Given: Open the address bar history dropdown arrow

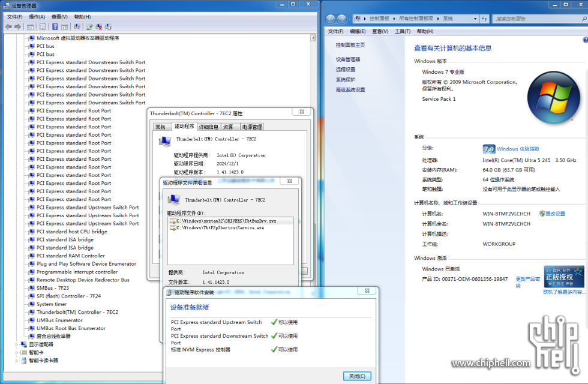Looking at the screenshot, I should [475, 19].
